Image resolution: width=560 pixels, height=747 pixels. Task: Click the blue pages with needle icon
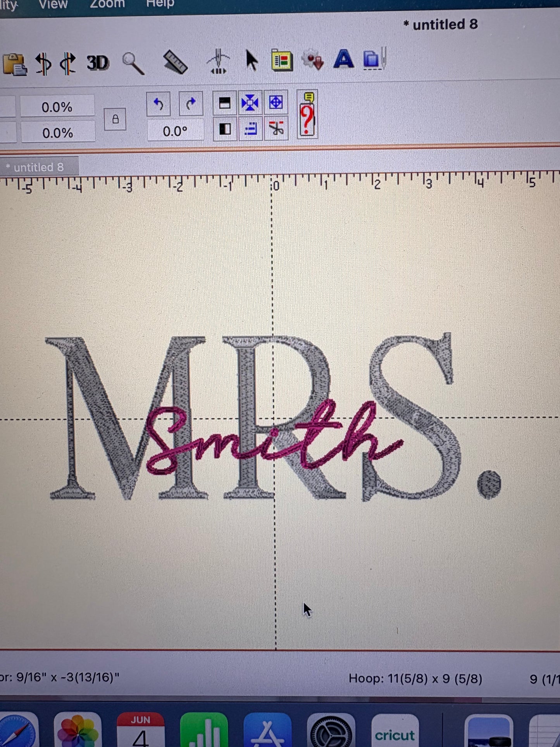click(x=374, y=59)
